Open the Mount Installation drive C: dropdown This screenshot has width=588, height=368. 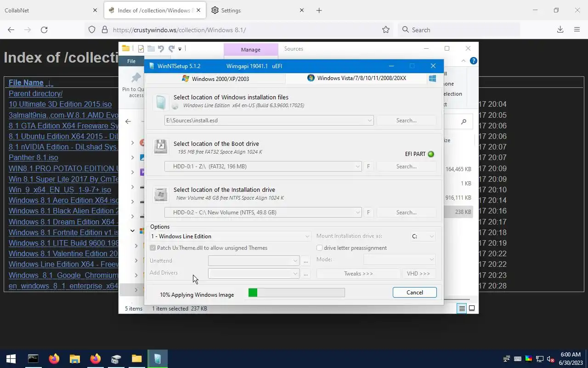click(431, 236)
